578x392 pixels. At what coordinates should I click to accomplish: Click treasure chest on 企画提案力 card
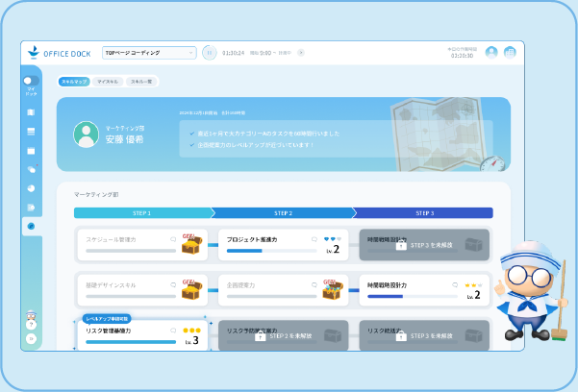(x=333, y=289)
